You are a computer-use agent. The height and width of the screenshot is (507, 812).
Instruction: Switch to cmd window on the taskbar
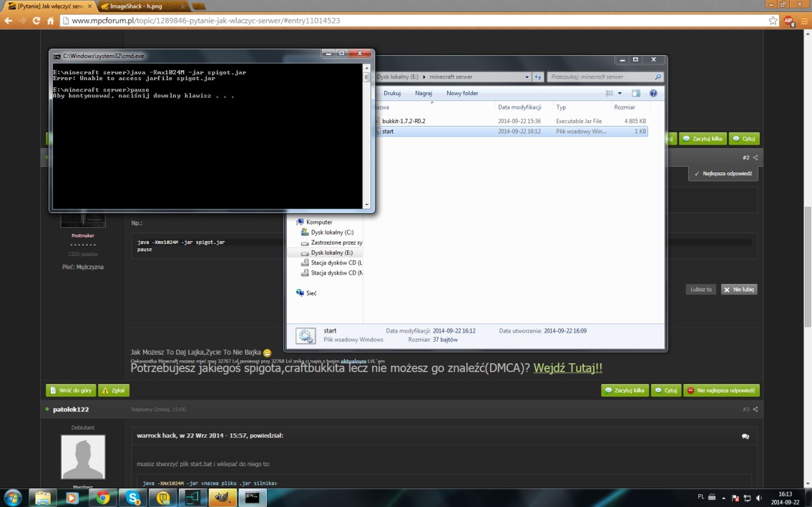(x=253, y=498)
